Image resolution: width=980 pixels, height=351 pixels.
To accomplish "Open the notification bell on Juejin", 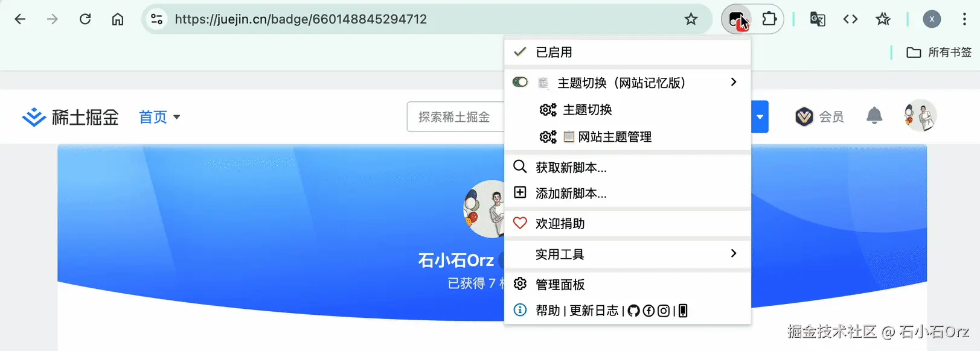I will click(874, 115).
